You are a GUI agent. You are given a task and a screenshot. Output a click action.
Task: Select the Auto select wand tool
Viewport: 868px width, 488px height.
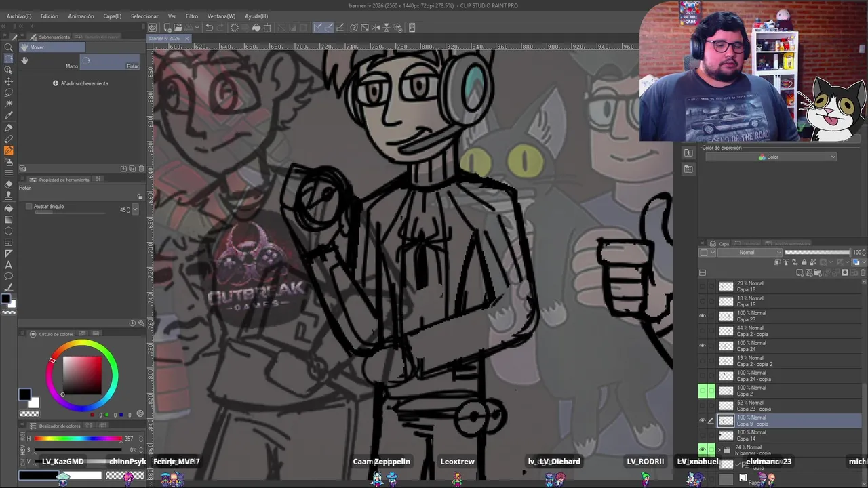point(9,104)
